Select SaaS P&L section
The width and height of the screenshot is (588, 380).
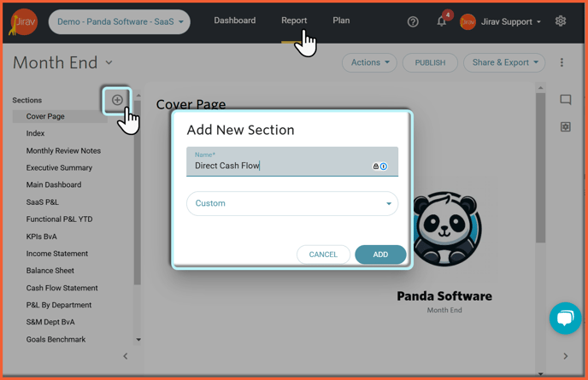coord(43,202)
